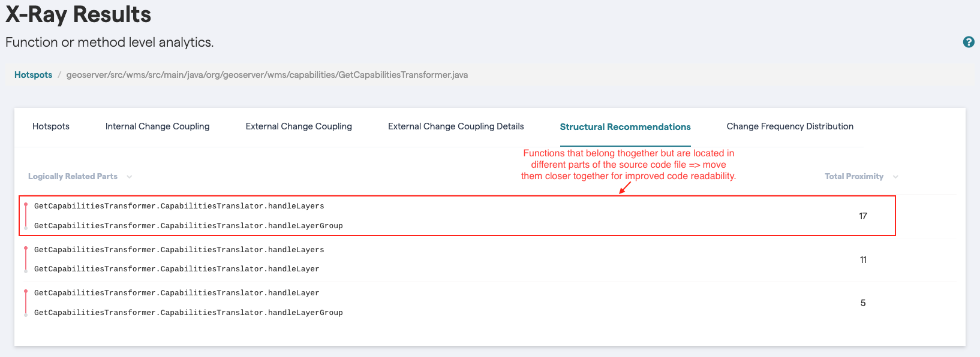
Task: Select handleLayerGroup function in the highlighted first row
Action: tap(188, 226)
